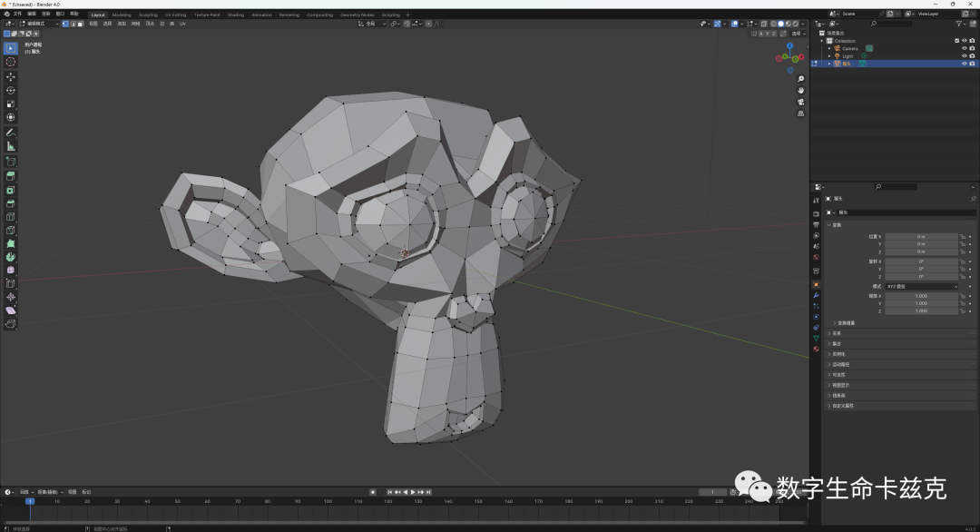980x532 pixels.
Task: Activate the Rotate tool
Action: (11, 91)
